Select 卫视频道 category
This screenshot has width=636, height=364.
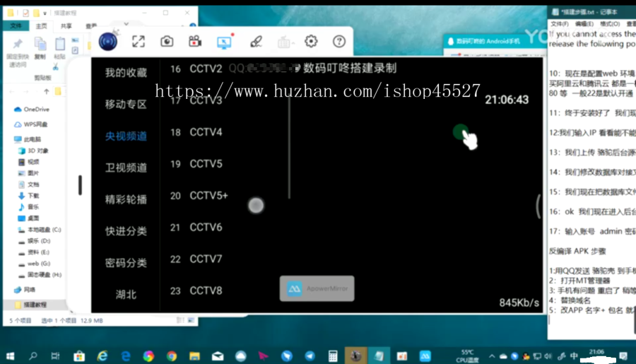coord(126,168)
